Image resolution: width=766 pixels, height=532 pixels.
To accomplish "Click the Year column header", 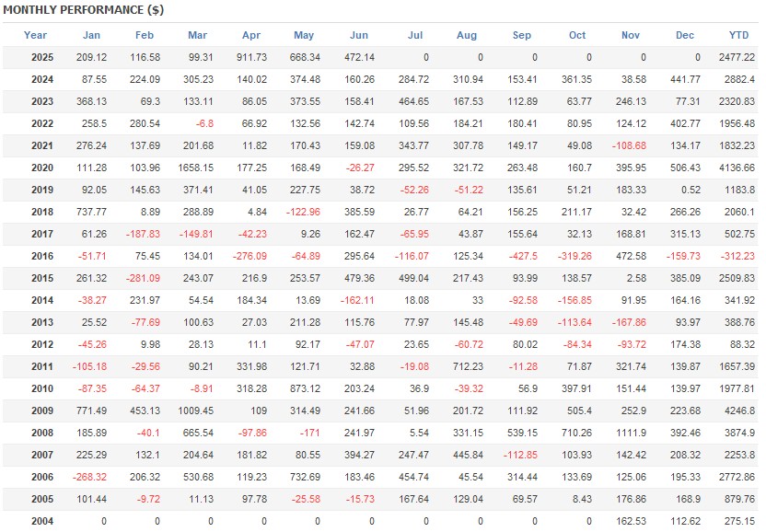I will click(36, 35).
